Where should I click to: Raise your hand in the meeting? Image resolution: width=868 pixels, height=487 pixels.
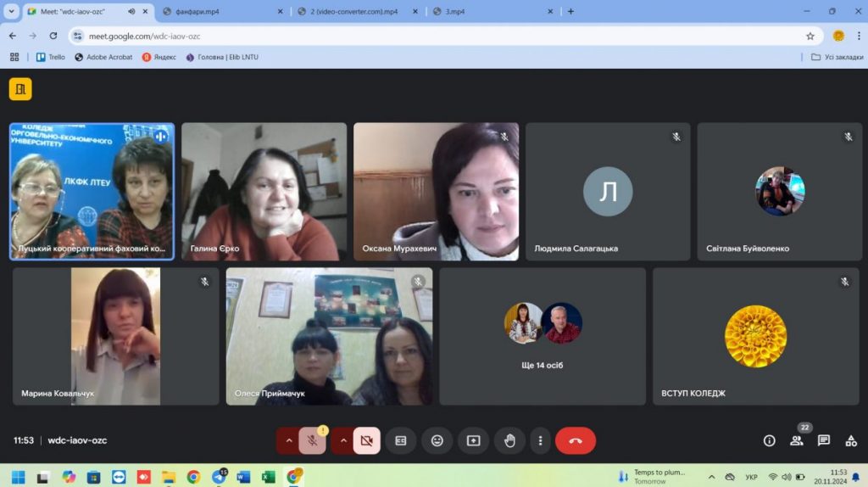coord(509,441)
